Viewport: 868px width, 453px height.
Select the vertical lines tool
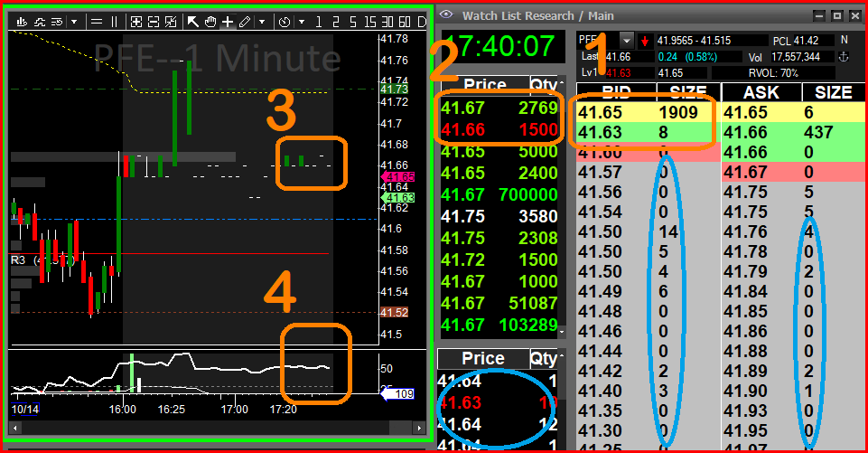point(114,22)
